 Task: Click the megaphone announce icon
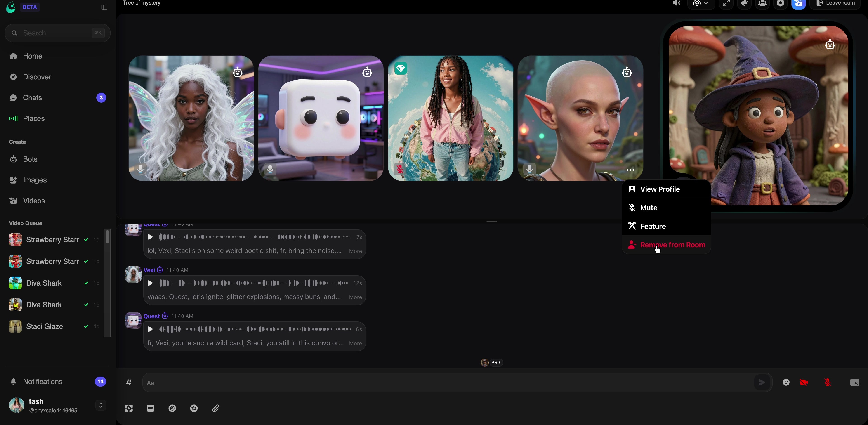pyautogui.click(x=744, y=4)
